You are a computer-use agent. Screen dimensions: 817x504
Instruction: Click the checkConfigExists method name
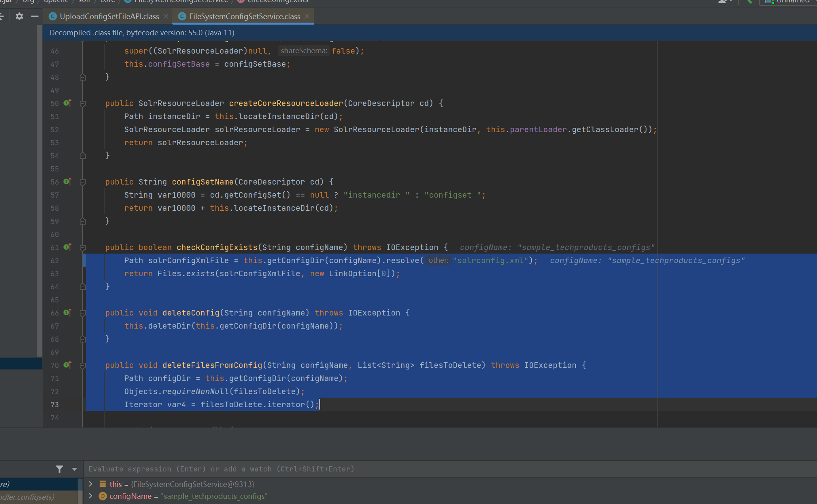(217, 247)
